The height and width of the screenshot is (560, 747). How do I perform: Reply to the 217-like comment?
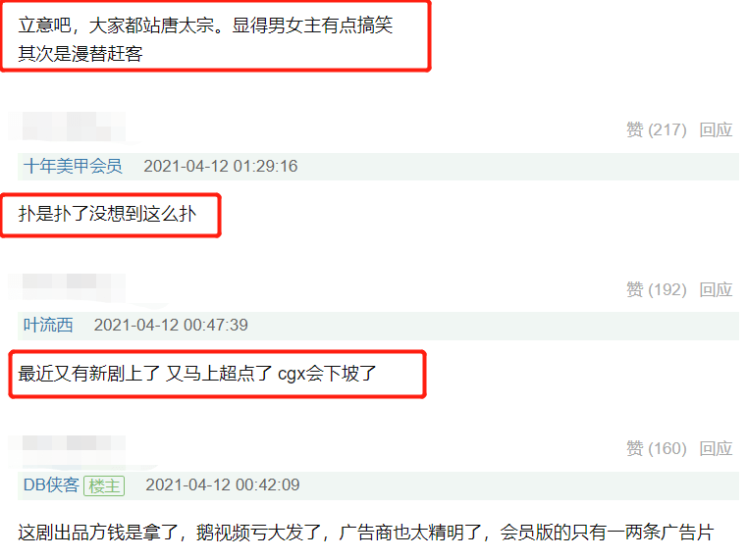point(716,129)
